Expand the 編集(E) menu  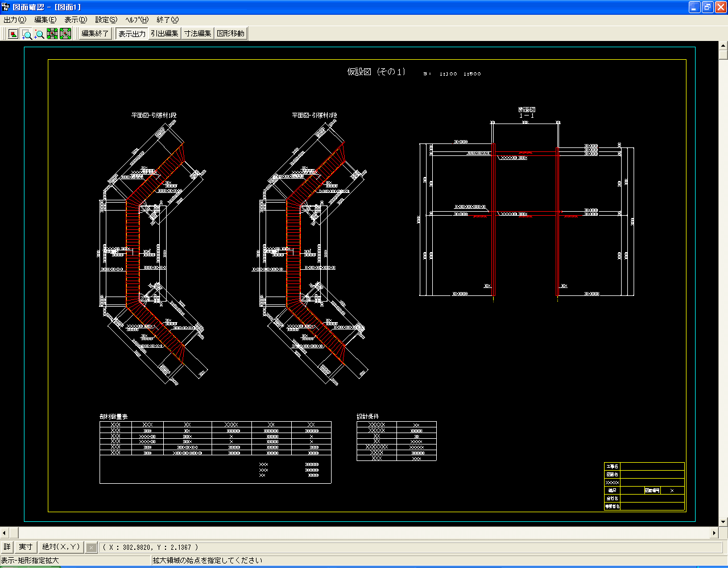click(45, 20)
